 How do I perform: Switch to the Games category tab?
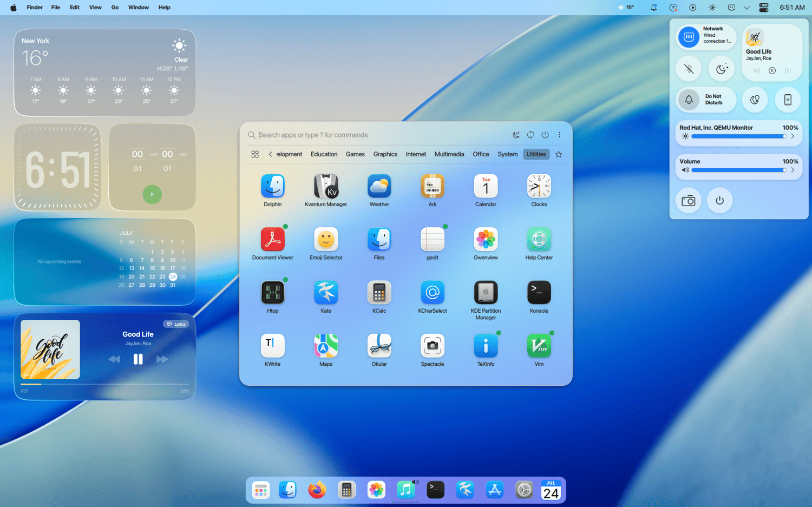coord(355,154)
